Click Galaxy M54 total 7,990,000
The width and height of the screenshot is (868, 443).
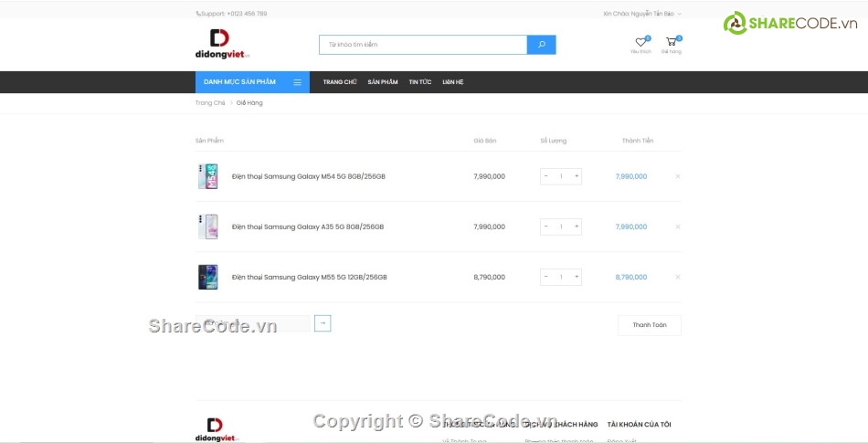click(x=631, y=176)
